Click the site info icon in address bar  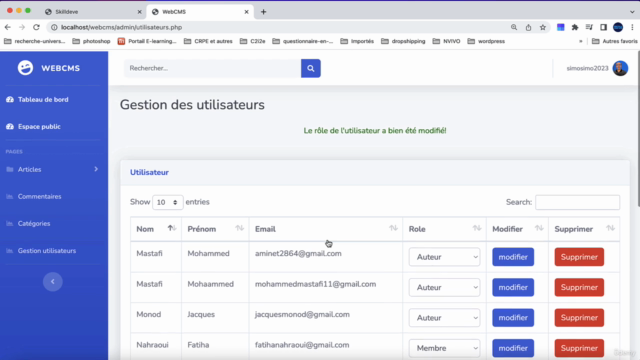(54, 27)
